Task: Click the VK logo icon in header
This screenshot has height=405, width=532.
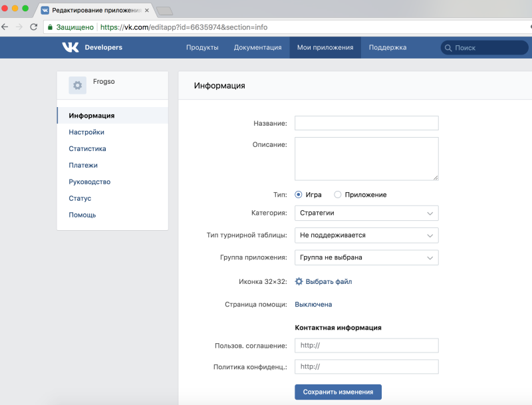Action: 70,47
